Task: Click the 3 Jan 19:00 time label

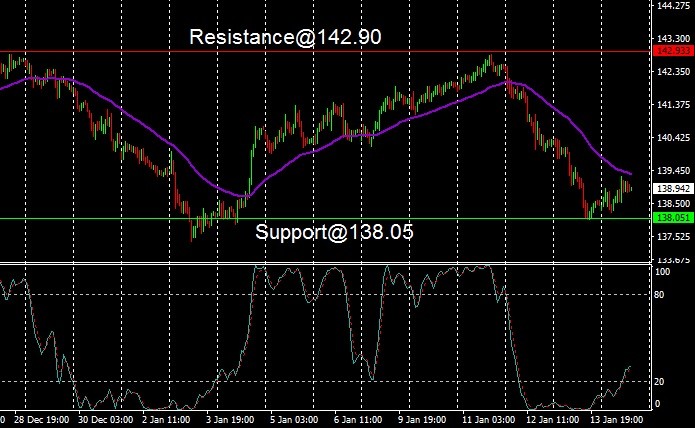Action: (x=230, y=420)
